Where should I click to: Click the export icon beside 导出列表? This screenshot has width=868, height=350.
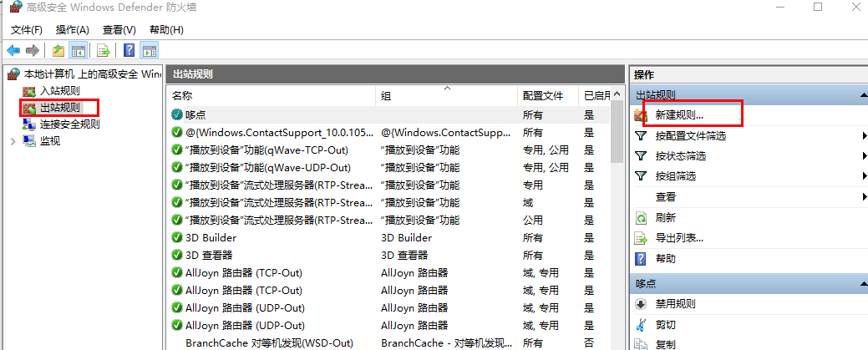point(641,239)
